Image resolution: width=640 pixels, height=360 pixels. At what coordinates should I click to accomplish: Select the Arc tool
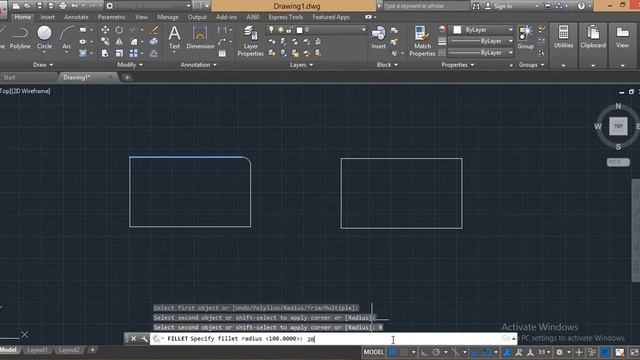(67, 38)
